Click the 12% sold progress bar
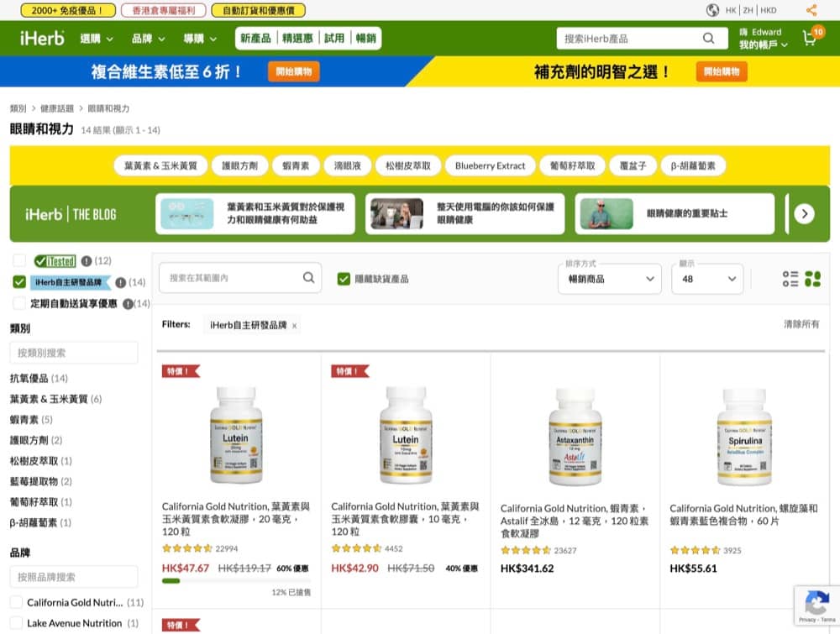 236,580
